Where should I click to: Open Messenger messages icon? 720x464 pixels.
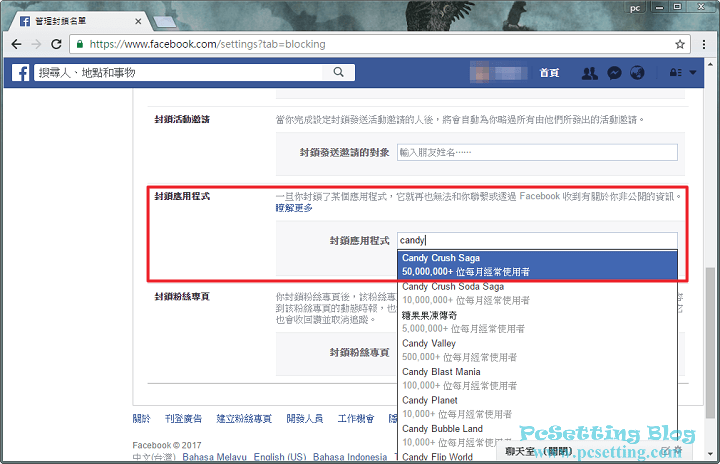click(614, 73)
